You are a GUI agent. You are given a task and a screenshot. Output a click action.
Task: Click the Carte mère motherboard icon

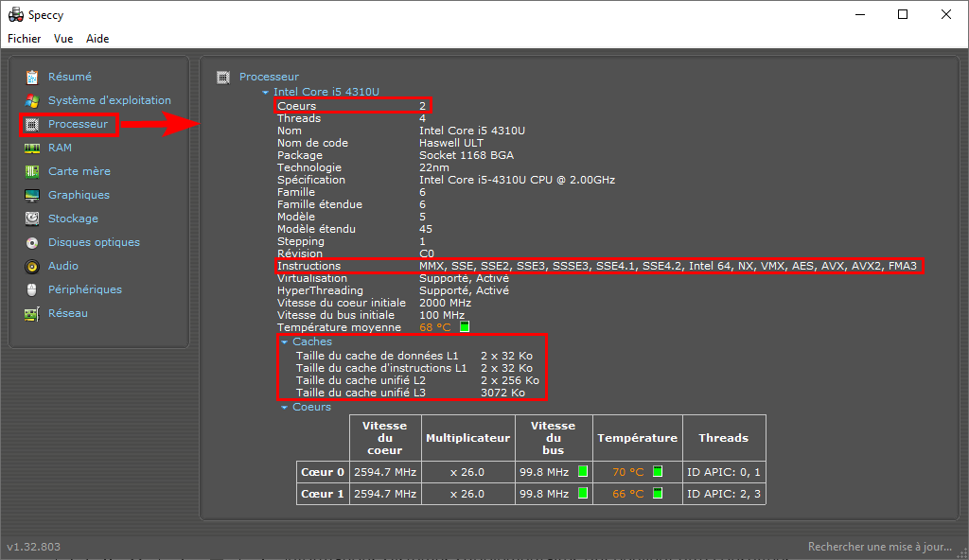tap(32, 171)
